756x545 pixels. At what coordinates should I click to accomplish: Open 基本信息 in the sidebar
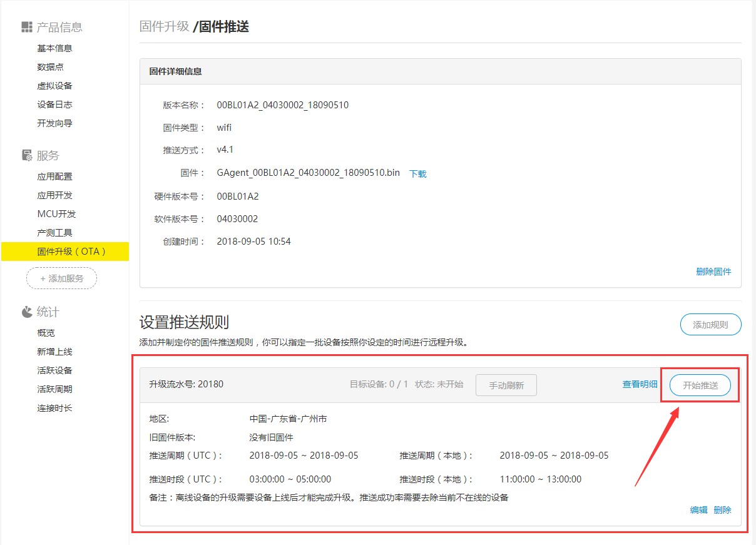tap(54, 48)
